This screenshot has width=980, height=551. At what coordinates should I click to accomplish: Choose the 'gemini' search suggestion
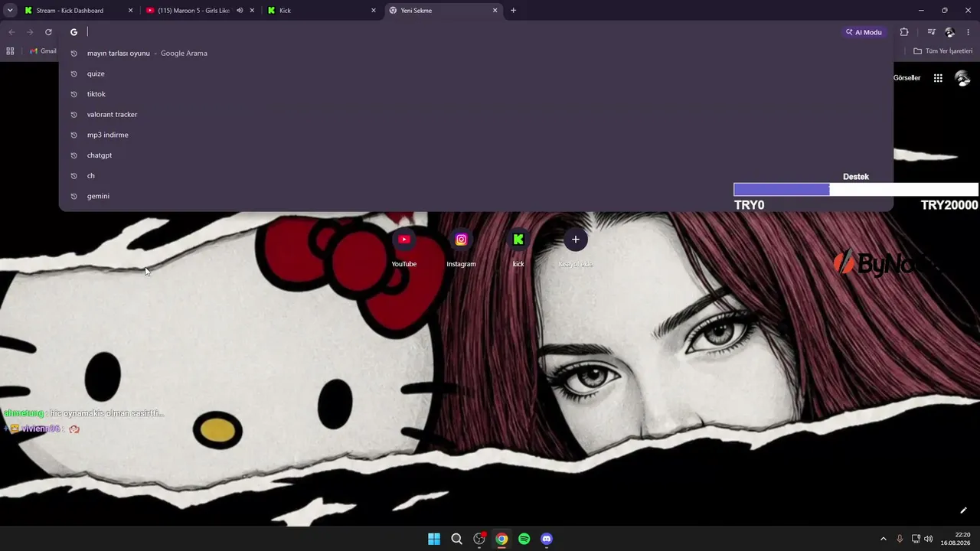click(475, 196)
